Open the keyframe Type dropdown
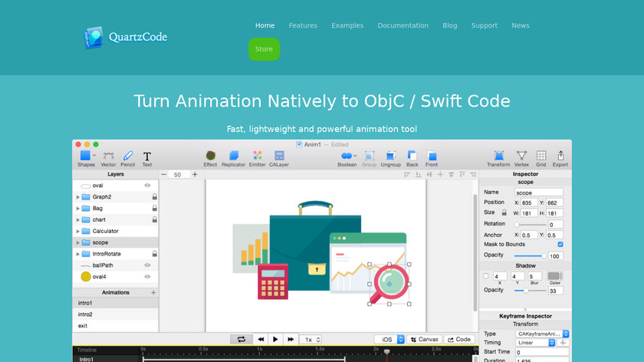 click(542, 334)
